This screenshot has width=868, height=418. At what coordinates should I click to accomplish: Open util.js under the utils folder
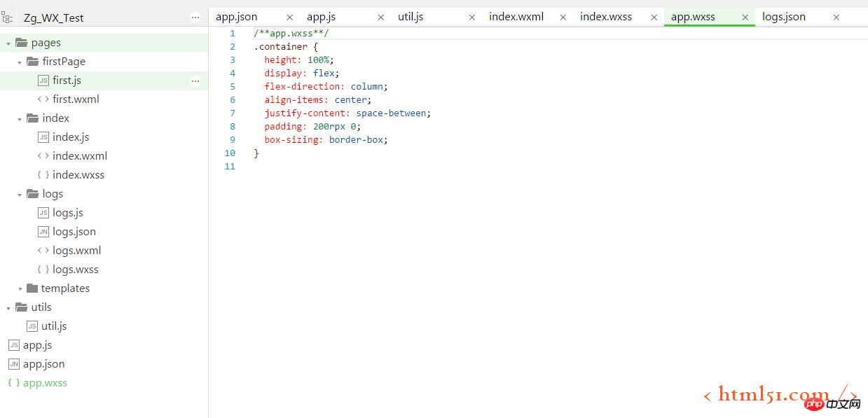[54, 326]
